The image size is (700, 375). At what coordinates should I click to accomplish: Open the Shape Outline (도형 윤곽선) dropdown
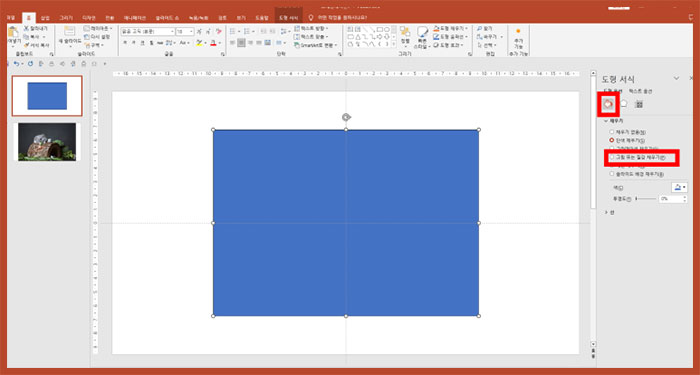(x=451, y=37)
